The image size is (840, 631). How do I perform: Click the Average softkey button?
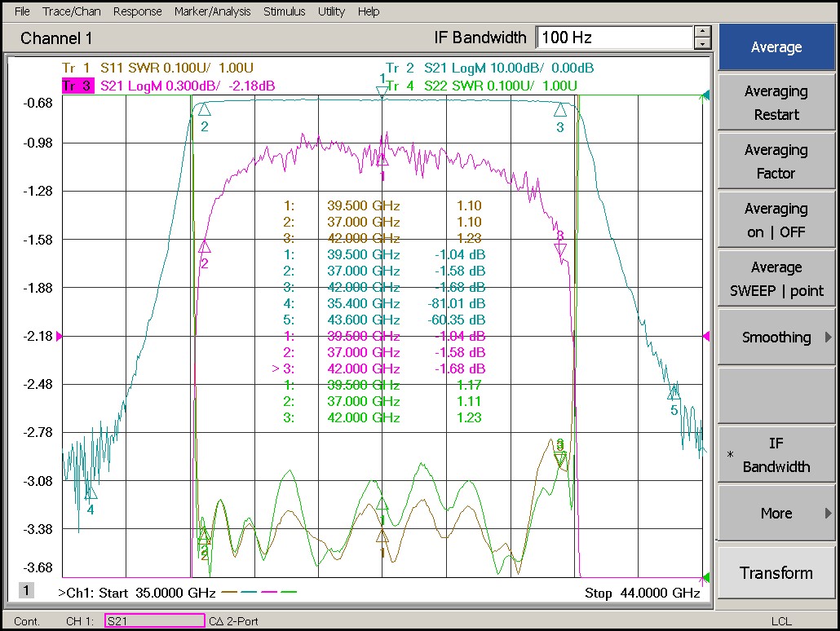(776, 47)
